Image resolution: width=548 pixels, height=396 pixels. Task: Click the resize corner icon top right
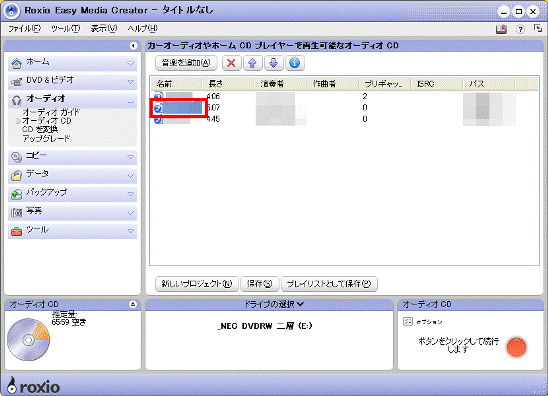click(538, 28)
